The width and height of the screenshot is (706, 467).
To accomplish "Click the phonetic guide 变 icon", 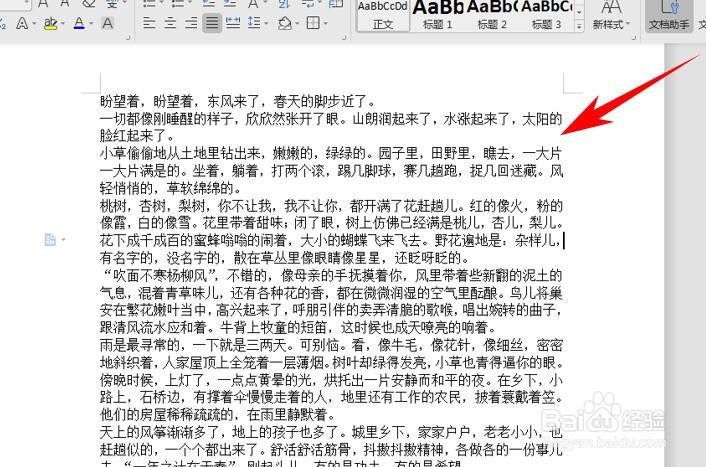I will coord(112,4).
